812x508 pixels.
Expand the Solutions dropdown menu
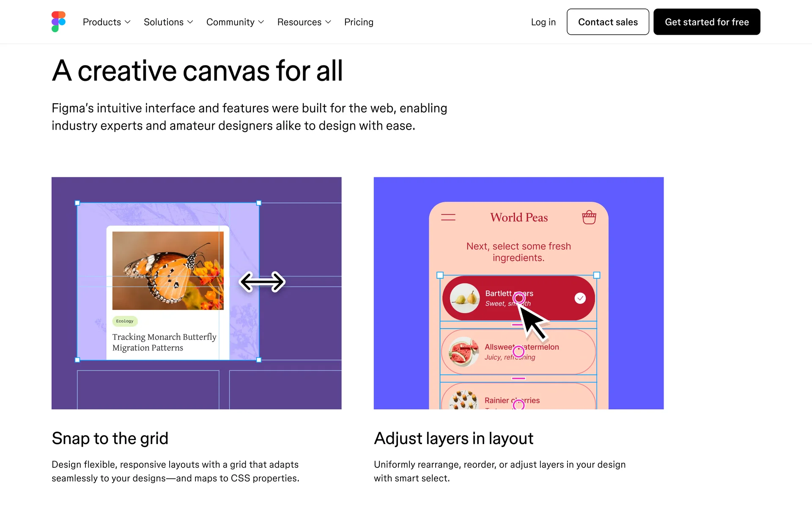[168, 22]
